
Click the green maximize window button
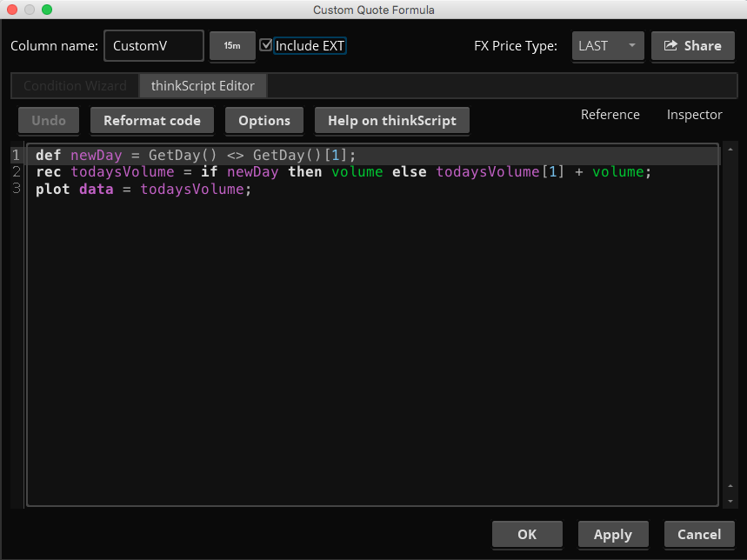coord(47,10)
